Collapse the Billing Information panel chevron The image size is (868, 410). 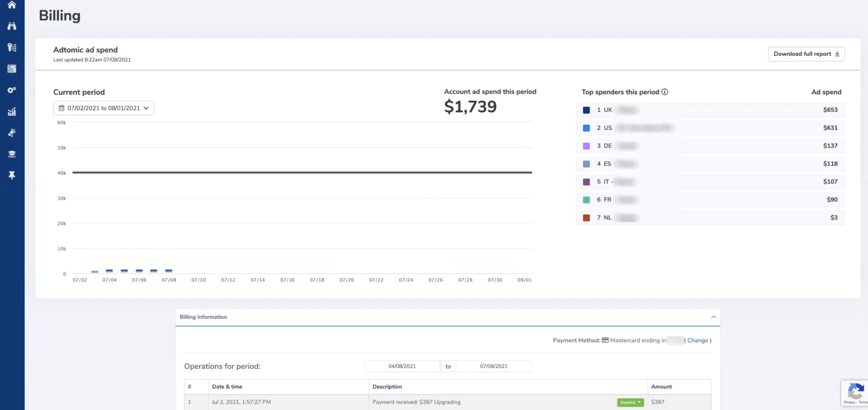point(713,317)
